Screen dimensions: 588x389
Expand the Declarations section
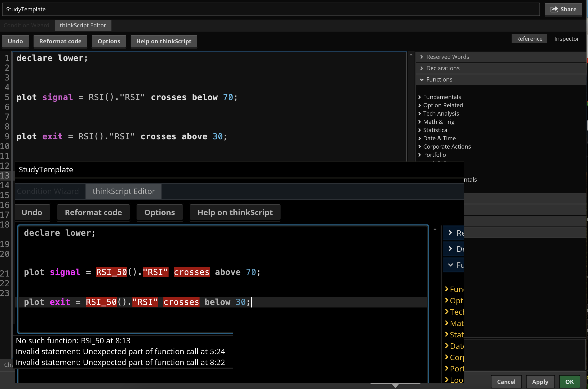501,68
